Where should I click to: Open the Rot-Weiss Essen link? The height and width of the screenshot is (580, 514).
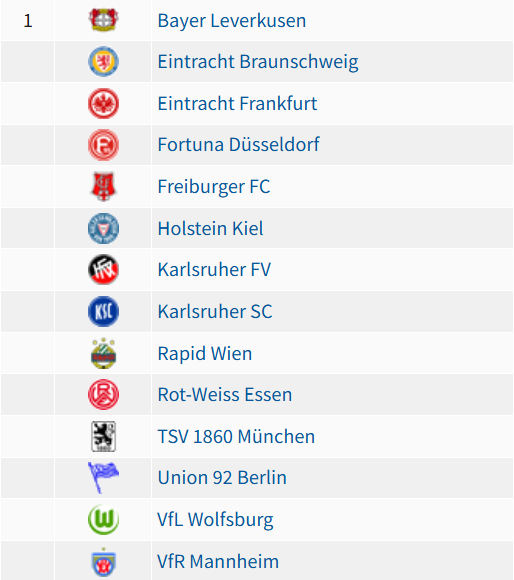225,394
